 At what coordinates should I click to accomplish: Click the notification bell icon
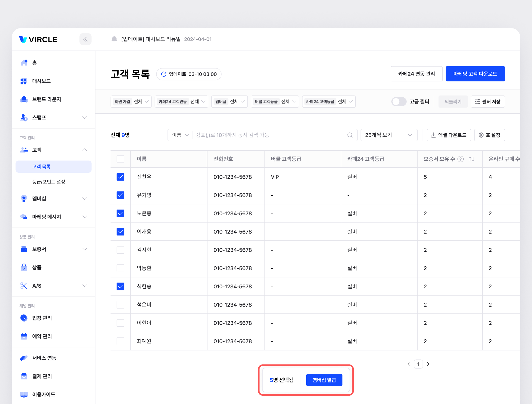(x=114, y=39)
